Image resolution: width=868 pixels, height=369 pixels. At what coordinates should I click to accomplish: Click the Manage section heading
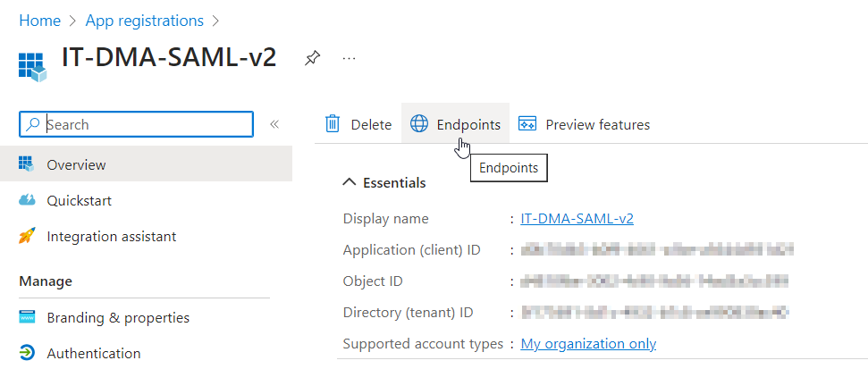[x=46, y=281]
